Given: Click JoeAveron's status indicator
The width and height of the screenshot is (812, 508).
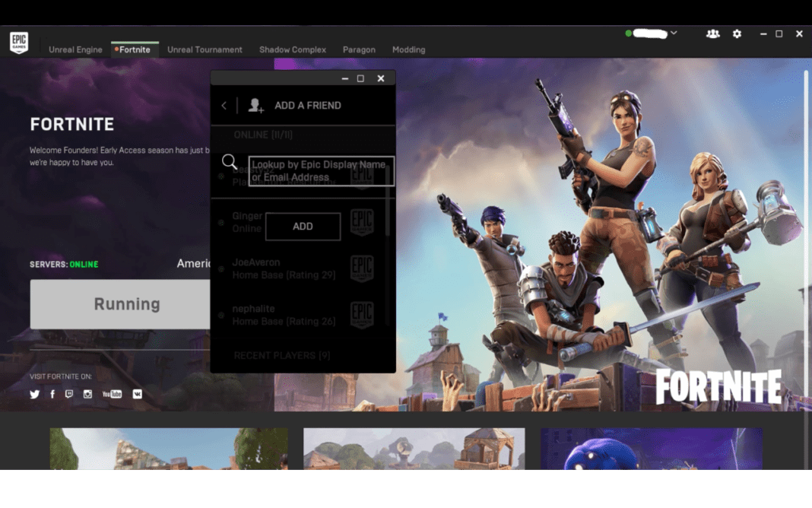Looking at the screenshot, I should (x=220, y=268).
